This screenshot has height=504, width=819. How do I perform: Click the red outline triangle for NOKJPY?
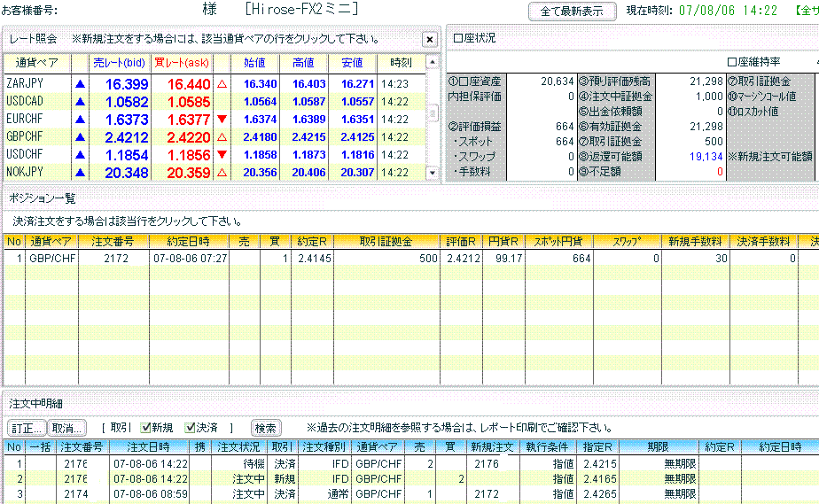pos(222,172)
